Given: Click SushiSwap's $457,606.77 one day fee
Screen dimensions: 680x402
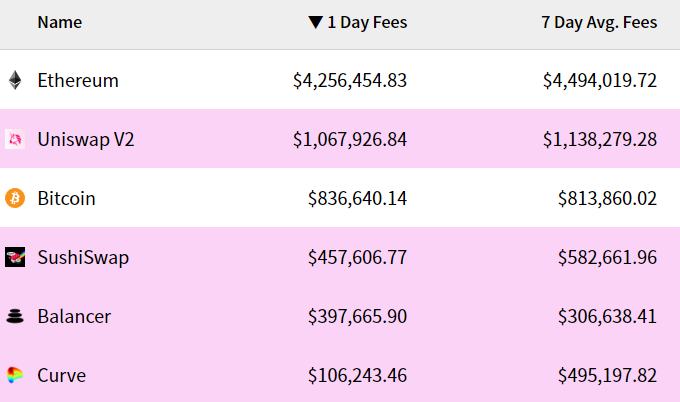Looking at the screenshot, I should 357,257.
